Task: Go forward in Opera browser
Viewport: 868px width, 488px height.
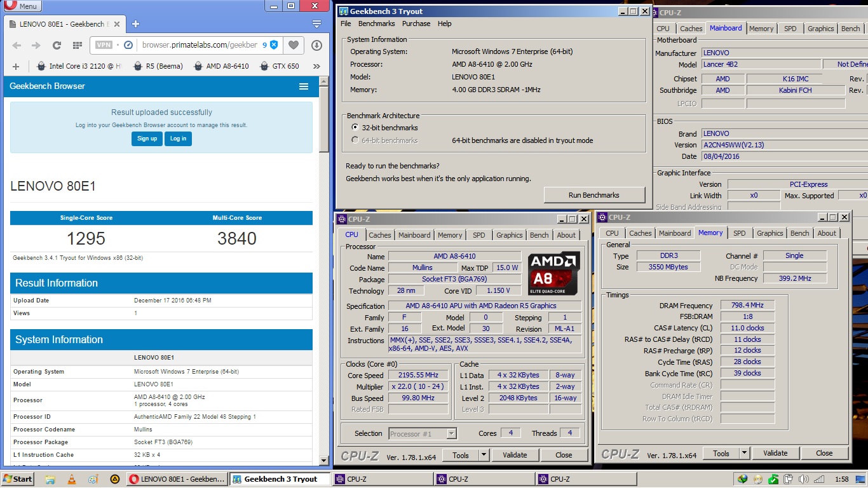Action: pyautogui.click(x=36, y=45)
